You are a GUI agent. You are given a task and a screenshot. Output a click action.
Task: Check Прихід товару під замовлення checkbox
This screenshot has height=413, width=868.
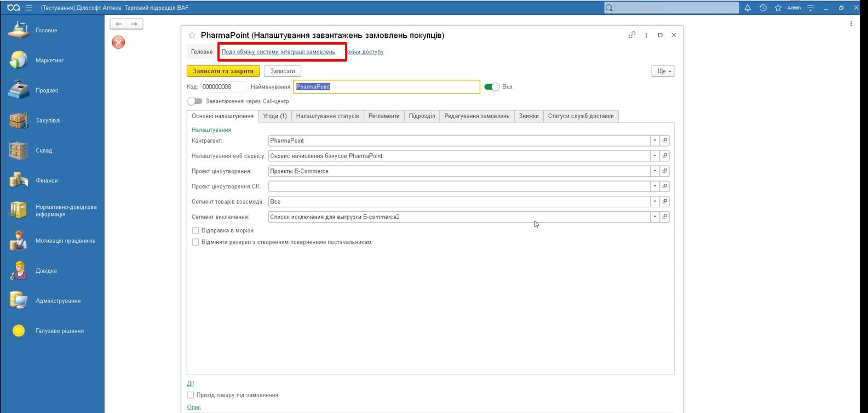click(x=191, y=395)
